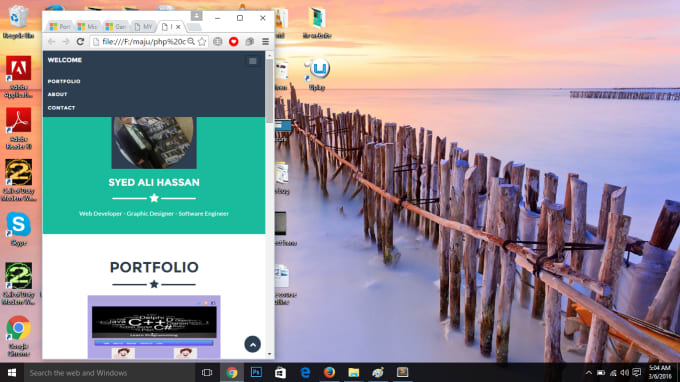
Task: Open the Chrome hamburger menu
Action: 265,42
